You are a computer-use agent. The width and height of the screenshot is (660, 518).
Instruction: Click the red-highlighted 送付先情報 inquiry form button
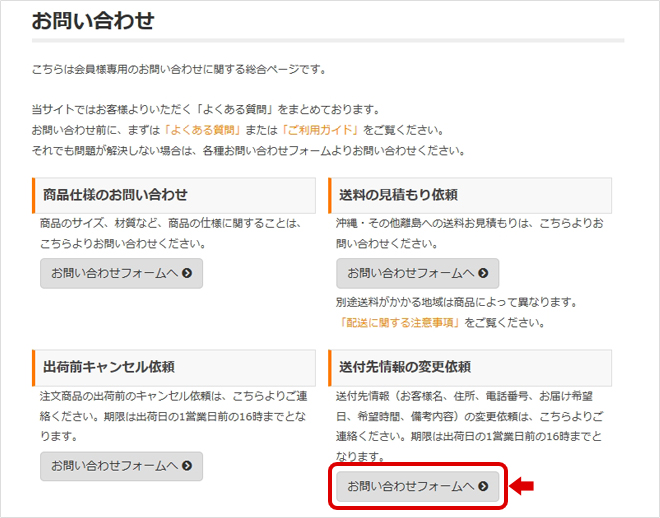coord(417,486)
